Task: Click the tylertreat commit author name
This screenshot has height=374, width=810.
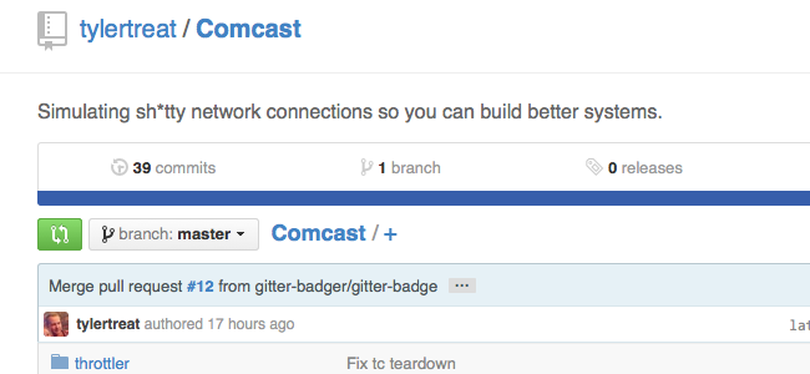Action: pos(108,324)
